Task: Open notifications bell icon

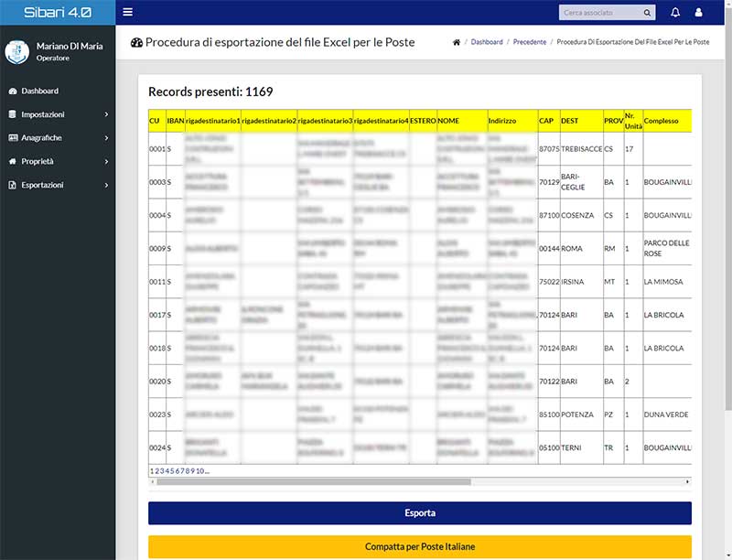Action: (x=675, y=12)
